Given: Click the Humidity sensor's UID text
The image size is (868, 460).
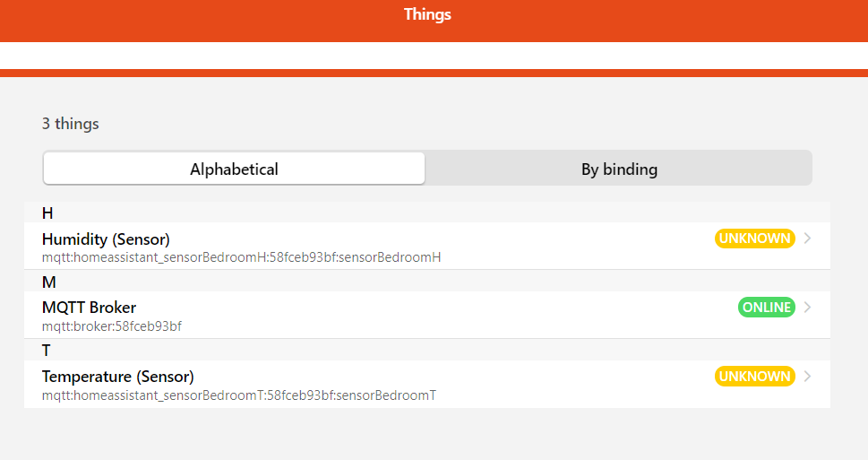Looking at the screenshot, I should 241,257.
